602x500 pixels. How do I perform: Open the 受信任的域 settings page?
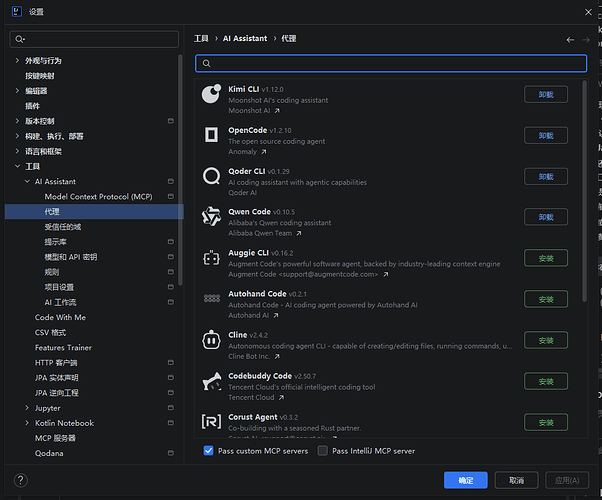pyautogui.click(x=63, y=227)
